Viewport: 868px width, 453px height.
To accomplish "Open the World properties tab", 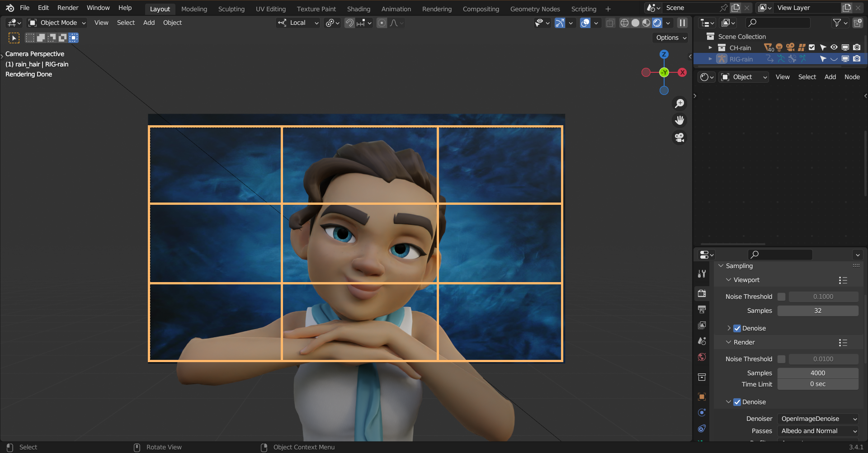I will (x=702, y=357).
